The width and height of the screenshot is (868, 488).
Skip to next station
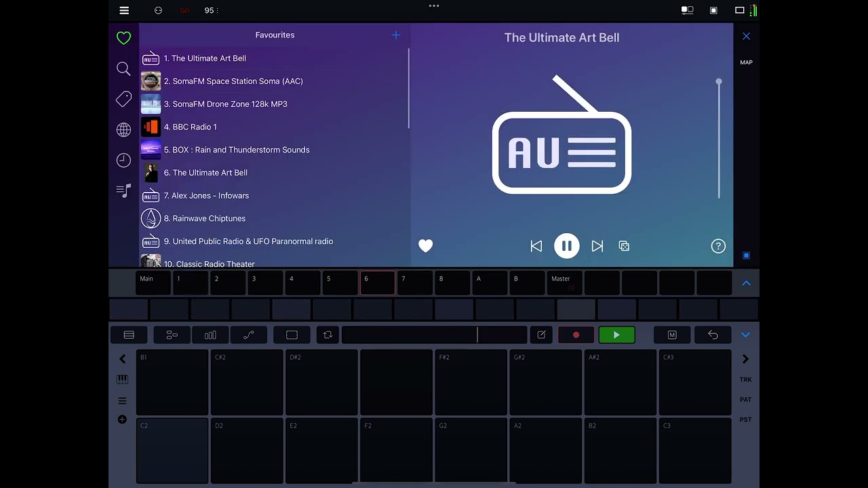(x=597, y=246)
